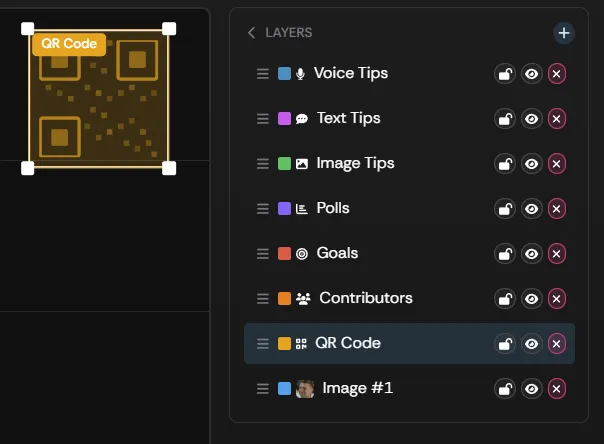Click the QR Code label tag on canvas
The width and height of the screenshot is (604, 444).
pos(69,44)
